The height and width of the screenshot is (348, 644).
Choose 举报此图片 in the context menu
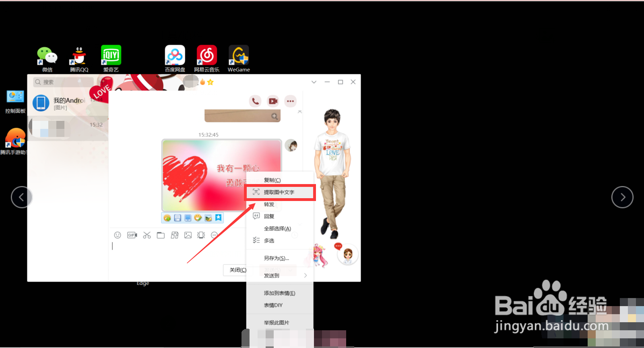(280, 322)
